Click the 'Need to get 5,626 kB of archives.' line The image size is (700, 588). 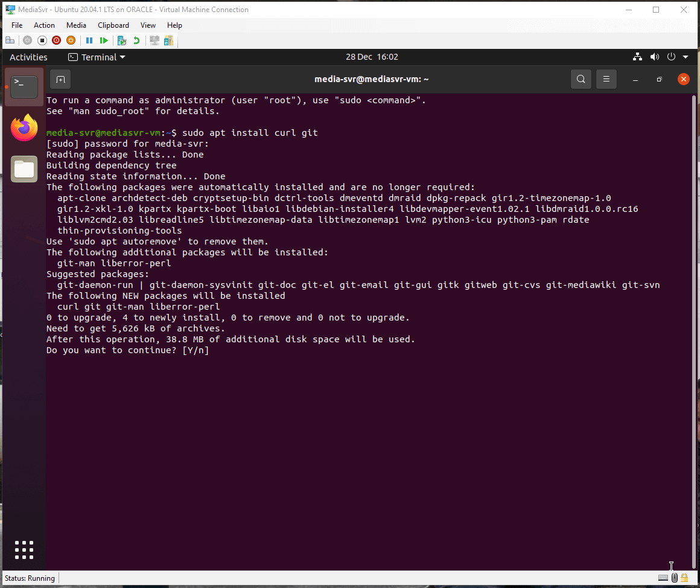(136, 328)
